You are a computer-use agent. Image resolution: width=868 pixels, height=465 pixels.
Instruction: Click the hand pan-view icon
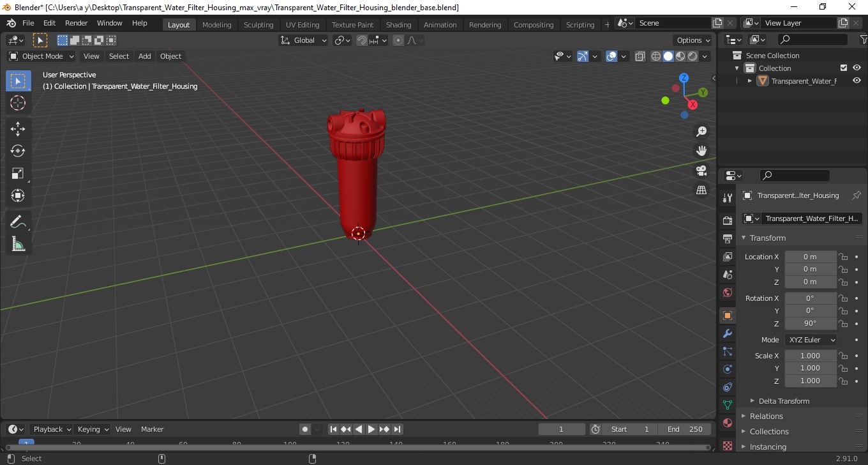(x=701, y=151)
